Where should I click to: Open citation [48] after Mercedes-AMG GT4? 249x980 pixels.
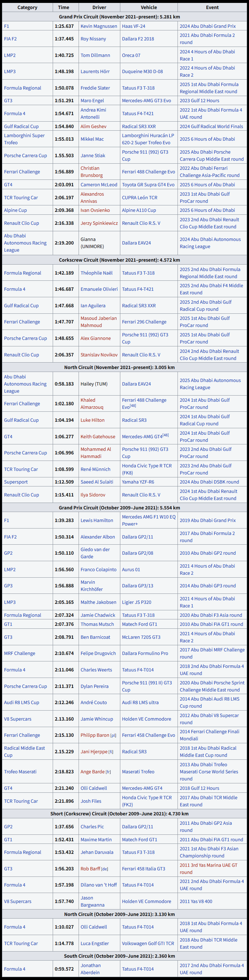click(166, 435)
